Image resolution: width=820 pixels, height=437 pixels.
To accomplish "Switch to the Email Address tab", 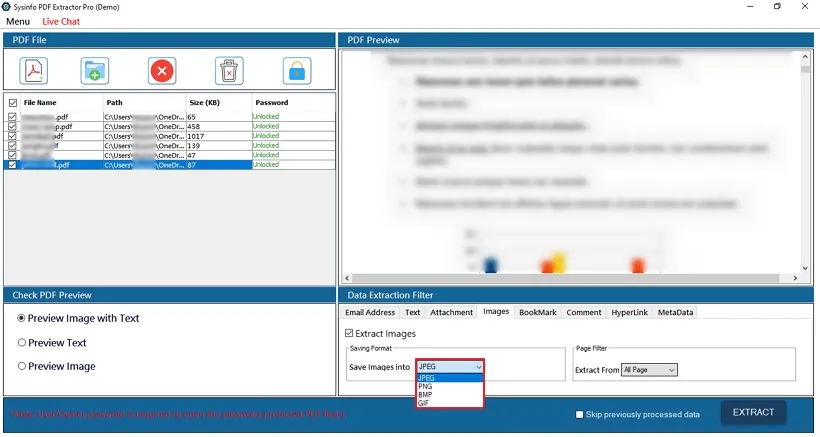I will pos(370,313).
